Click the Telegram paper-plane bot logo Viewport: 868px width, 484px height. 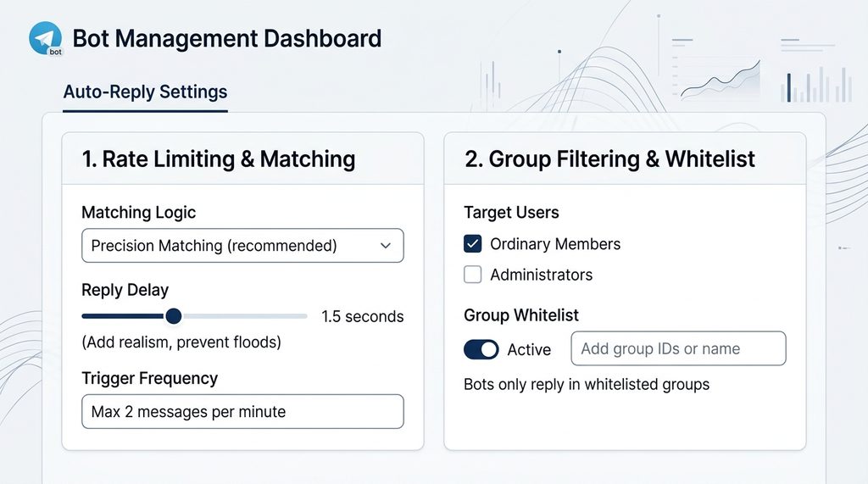point(43,37)
